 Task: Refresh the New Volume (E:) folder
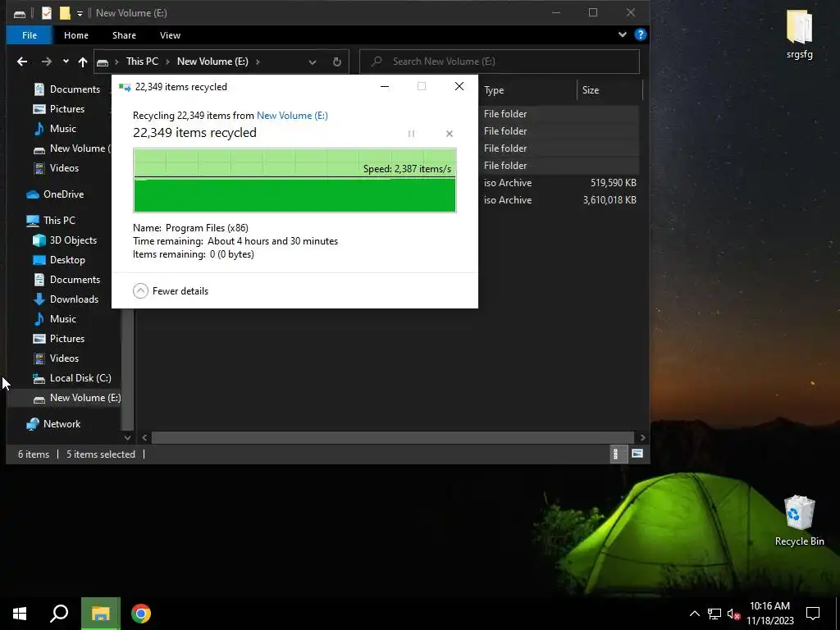336,62
